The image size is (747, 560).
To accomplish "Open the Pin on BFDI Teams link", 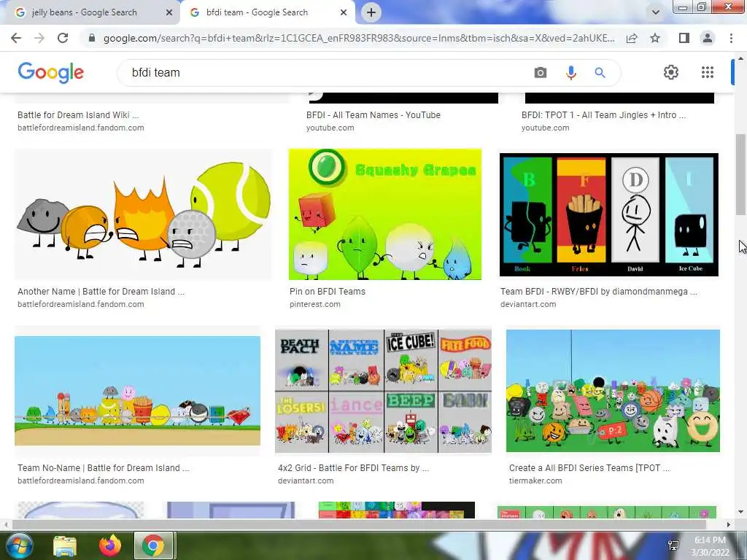I will (x=328, y=292).
